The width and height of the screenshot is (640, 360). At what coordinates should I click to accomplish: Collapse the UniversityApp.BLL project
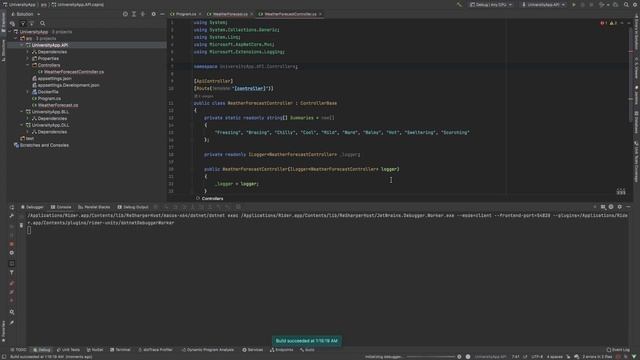click(x=22, y=111)
